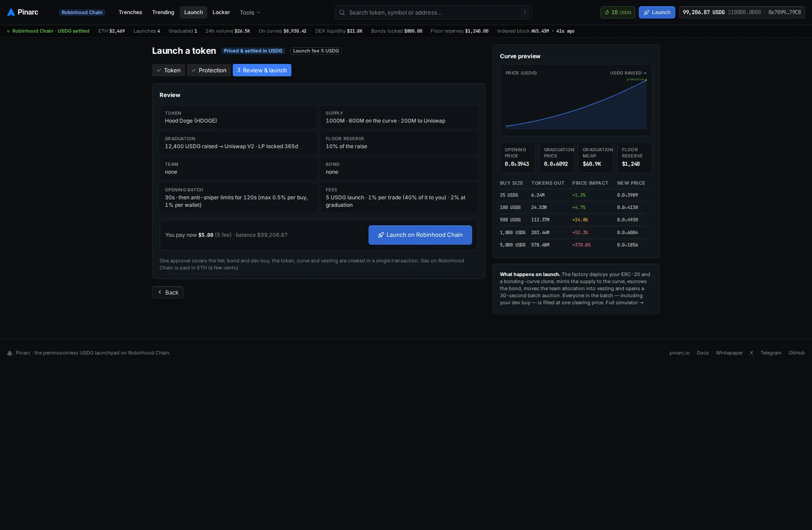Screen dimensions: 812x530
Task: Click the +370.8% price impact value
Action: [x=581, y=245]
